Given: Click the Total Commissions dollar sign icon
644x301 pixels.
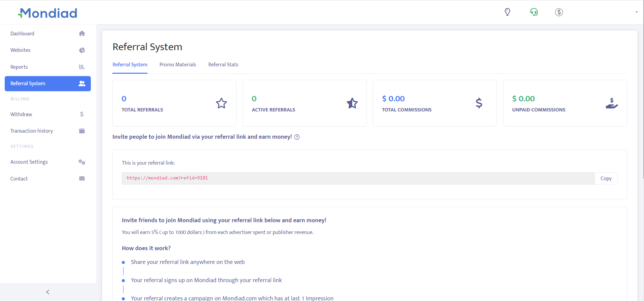Looking at the screenshot, I should click(479, 103).
